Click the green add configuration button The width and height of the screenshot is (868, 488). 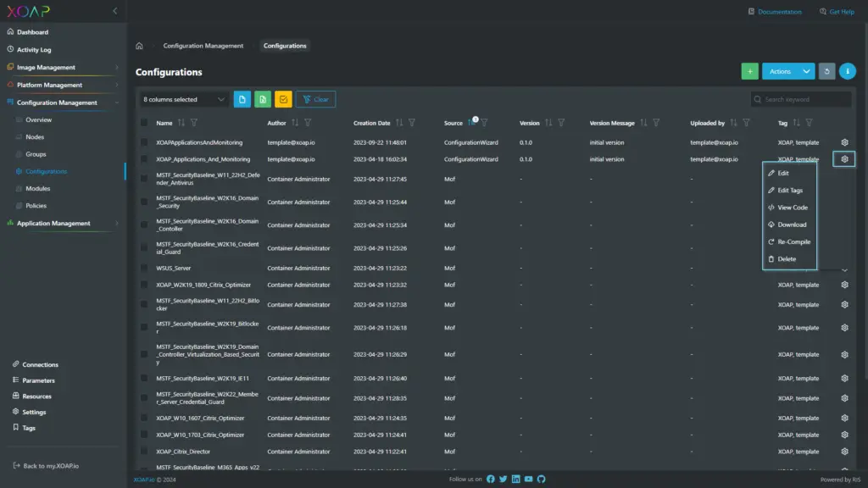(749, 71)
